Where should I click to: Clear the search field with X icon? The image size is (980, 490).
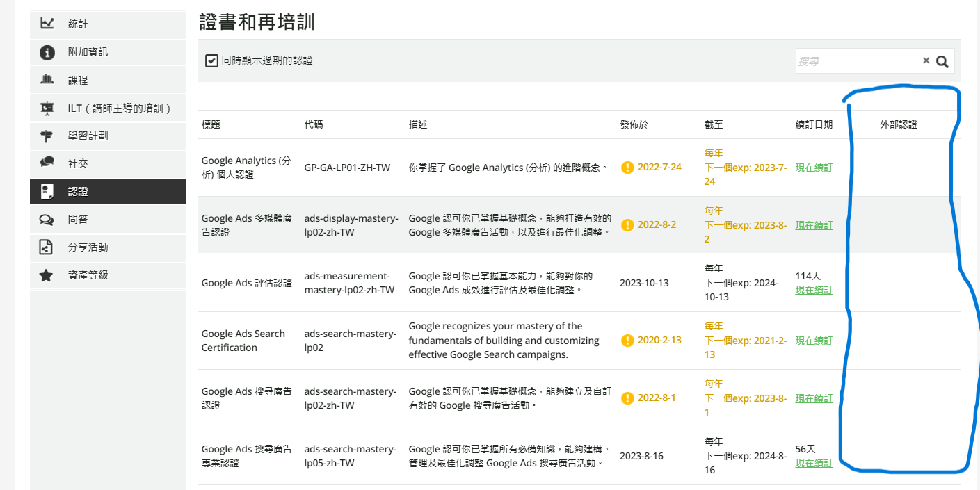[x=926, y=60]
